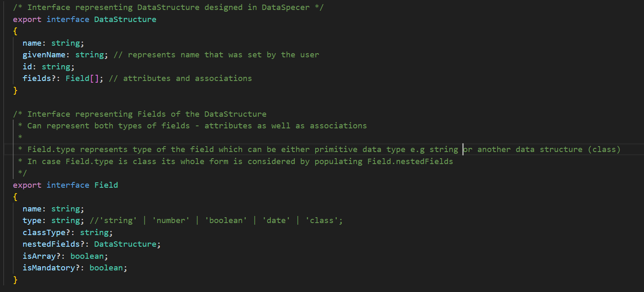
Task: Click the fields? property name
Action: click(39, 79)
